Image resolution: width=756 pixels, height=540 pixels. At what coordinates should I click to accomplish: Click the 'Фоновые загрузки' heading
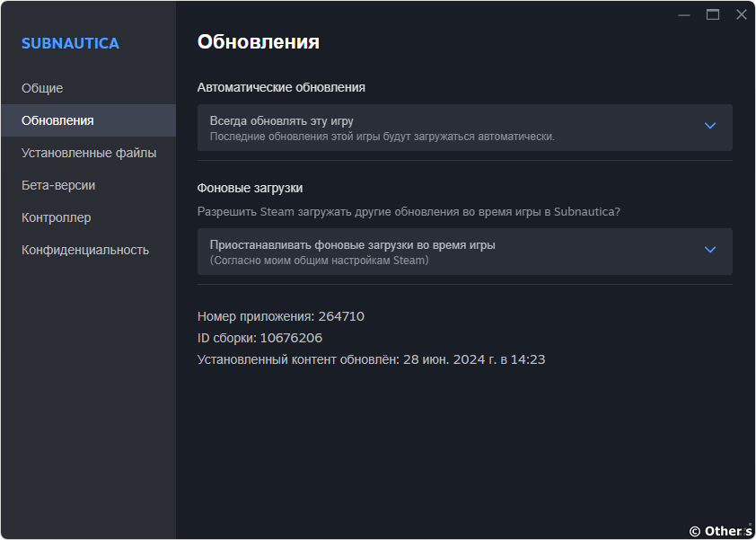[251, 188]
